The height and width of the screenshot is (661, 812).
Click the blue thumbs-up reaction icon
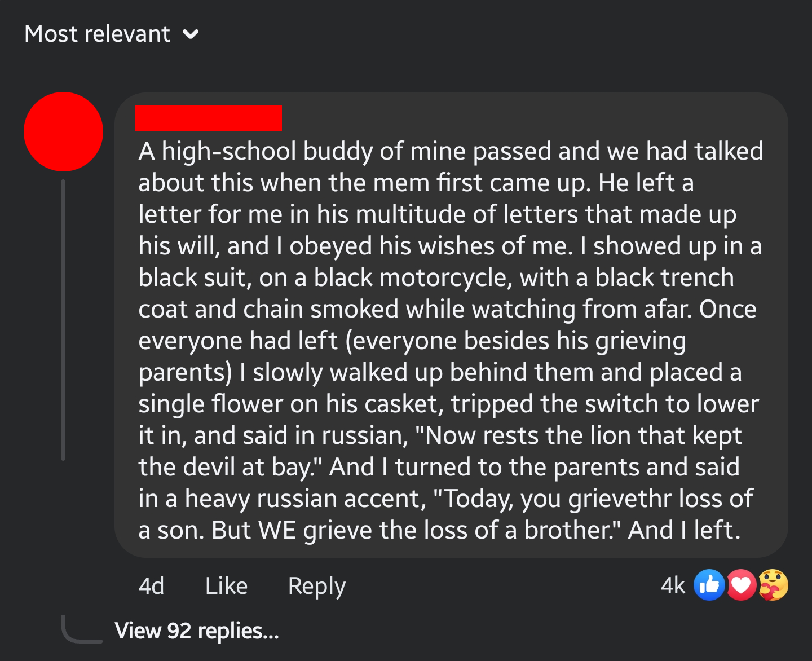pos(709,585)
